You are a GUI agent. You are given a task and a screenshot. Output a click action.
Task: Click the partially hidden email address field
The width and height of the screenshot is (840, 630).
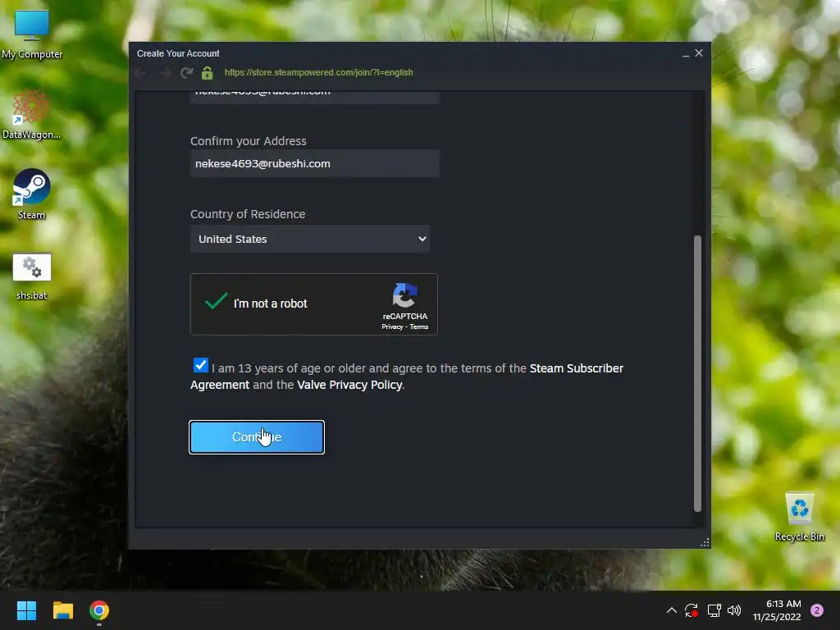314,97
